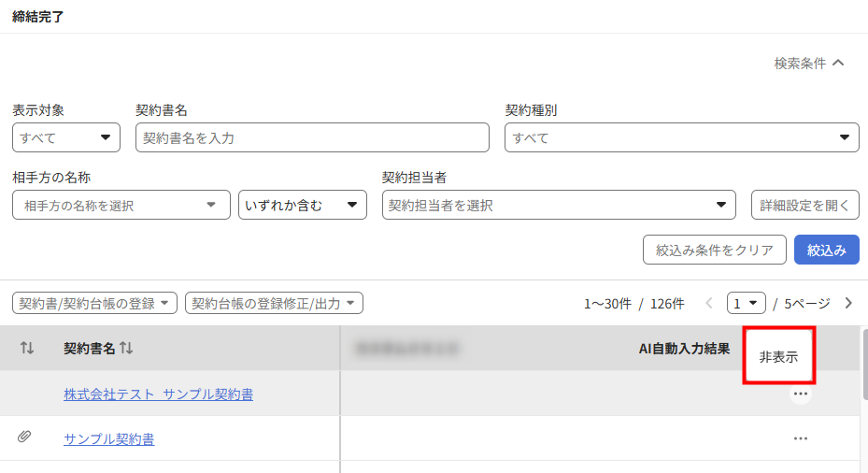Click 絞込み条件をクリア button

(x=714, y=250)
